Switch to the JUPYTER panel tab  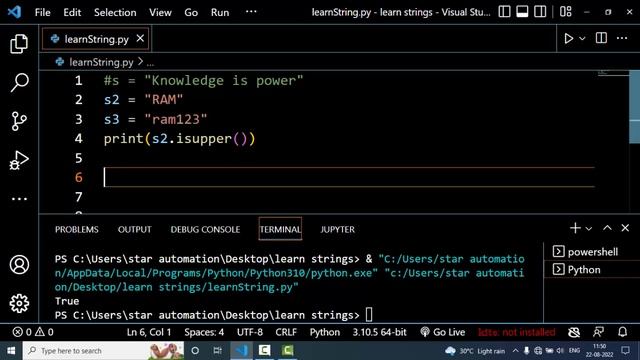pyautogui.click(x=338, y=229)
